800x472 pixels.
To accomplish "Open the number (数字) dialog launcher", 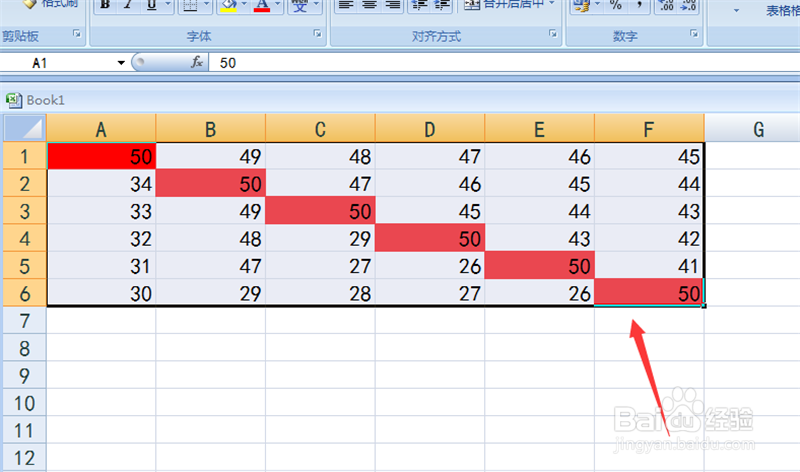I will tap(694, 34).
